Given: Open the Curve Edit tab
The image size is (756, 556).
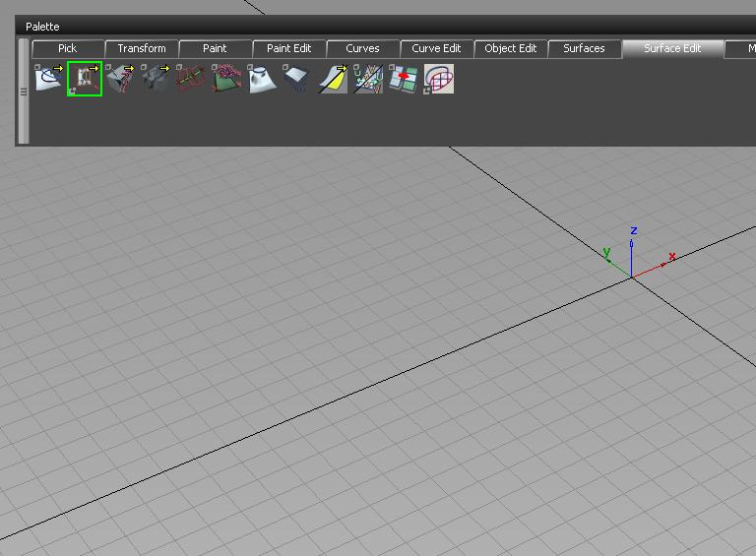Looking at the screenshot, I should coord(436,48).
